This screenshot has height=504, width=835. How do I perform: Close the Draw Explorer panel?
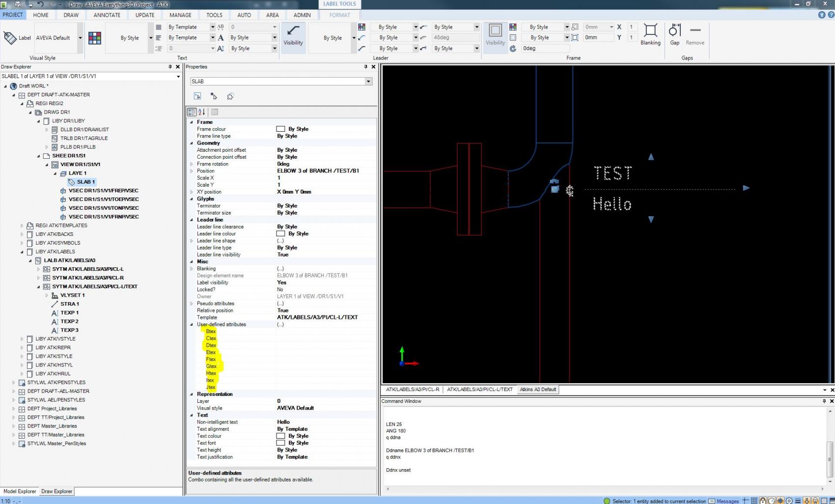(178, 67)
